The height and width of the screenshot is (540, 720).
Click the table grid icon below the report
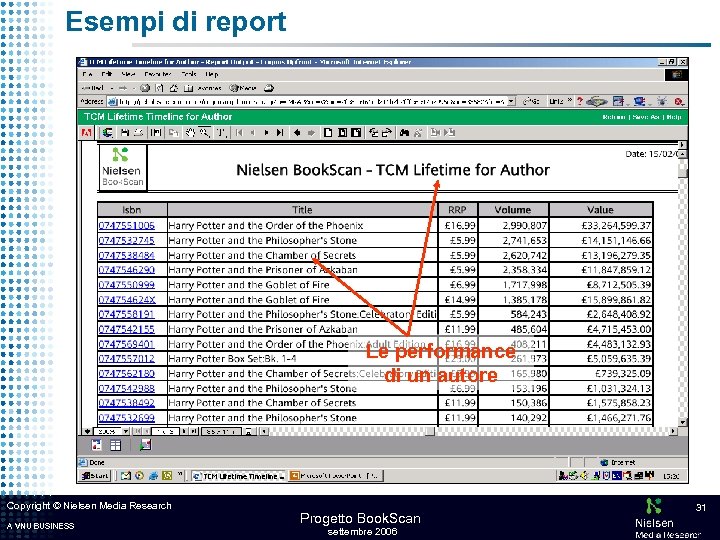click(x=116, y=445)
